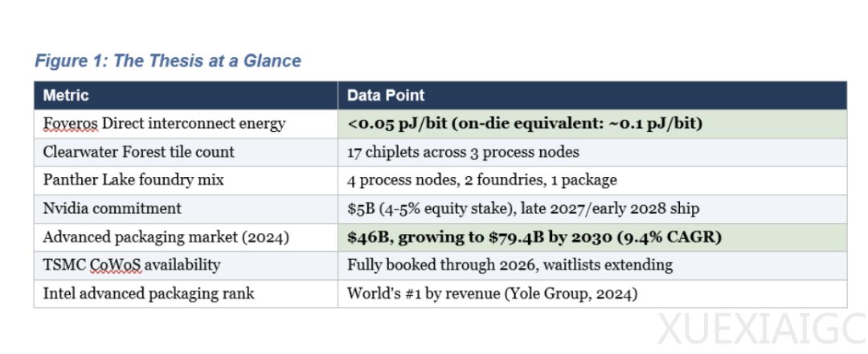Image resolution: width=868 pixels, height=354 pixels.
Task: Click the red-underlined word 'Foveros'
Action: point(71,124)
